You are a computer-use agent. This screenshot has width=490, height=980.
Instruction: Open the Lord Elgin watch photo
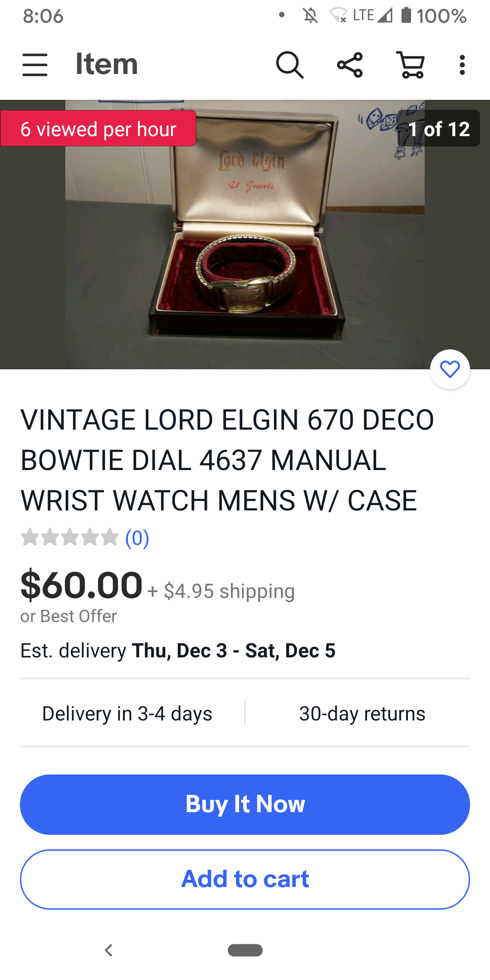coord(245,235)
